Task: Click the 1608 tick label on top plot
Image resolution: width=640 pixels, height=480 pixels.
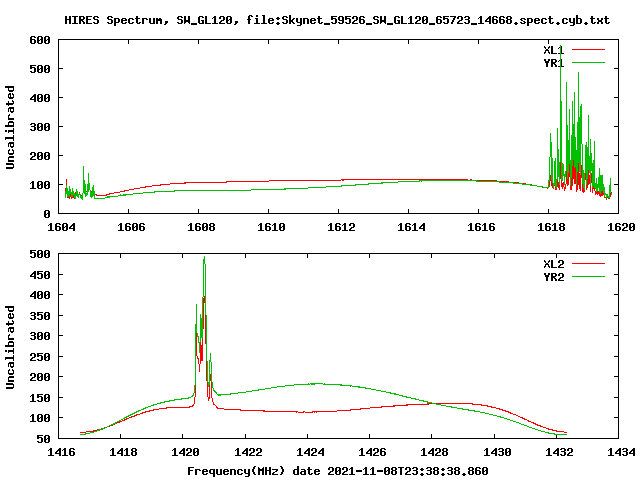Action: [x=201, y=227]
